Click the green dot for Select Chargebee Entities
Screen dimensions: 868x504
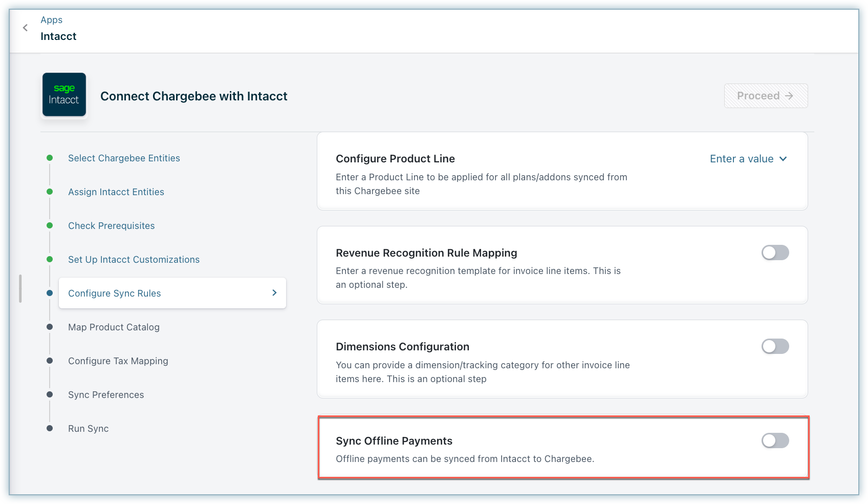[x=50, y=158]
